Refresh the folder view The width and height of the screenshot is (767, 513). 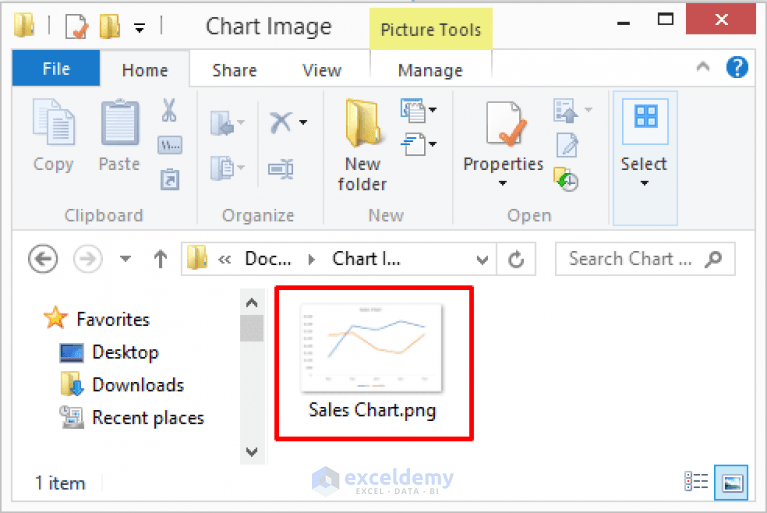pyautogui.click(x=516, y=259)
